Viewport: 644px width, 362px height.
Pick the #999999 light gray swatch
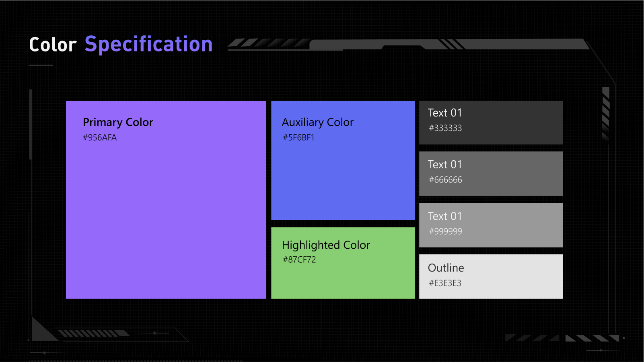(491, 225)
